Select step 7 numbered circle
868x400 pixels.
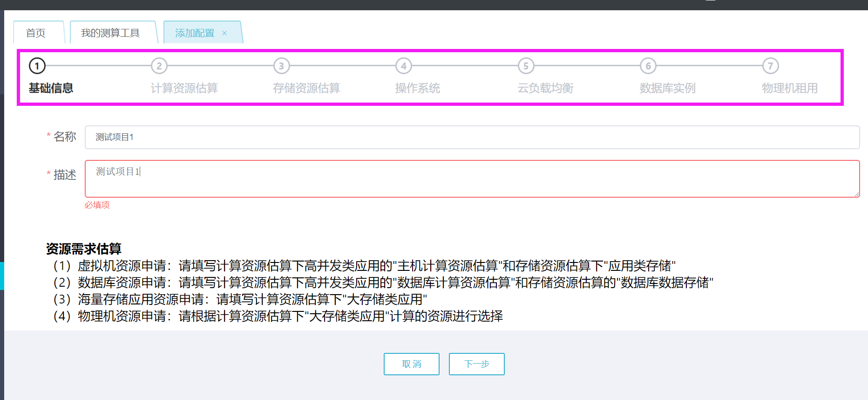click(x=771, y=66)
